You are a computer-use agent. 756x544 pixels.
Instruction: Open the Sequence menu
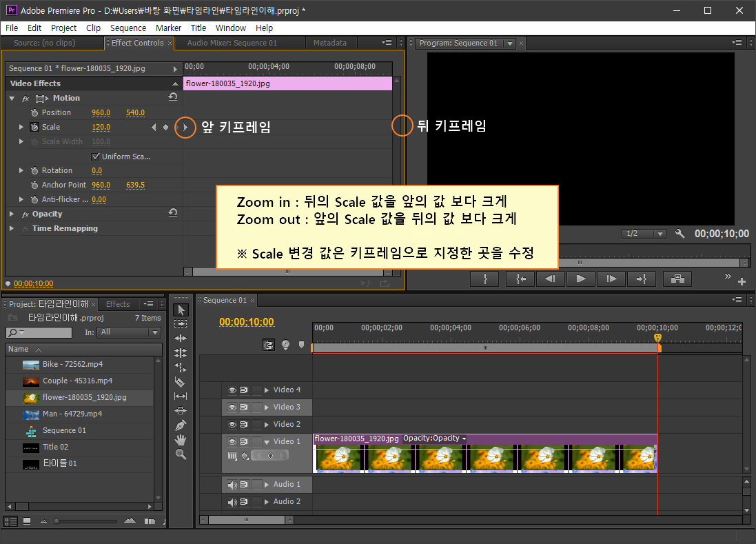pos(127,28)
